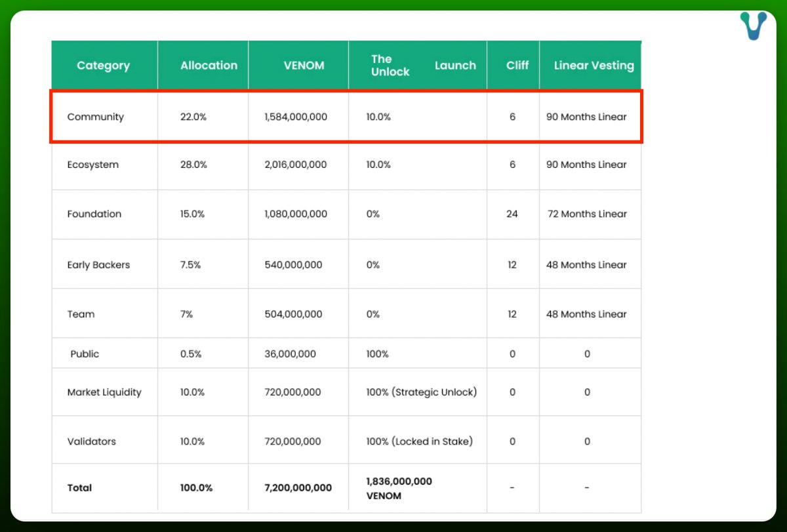This screenshot has width=787, height=532.
Task: Click the 7.5% allocation value
Action: [x=190, y=265]
